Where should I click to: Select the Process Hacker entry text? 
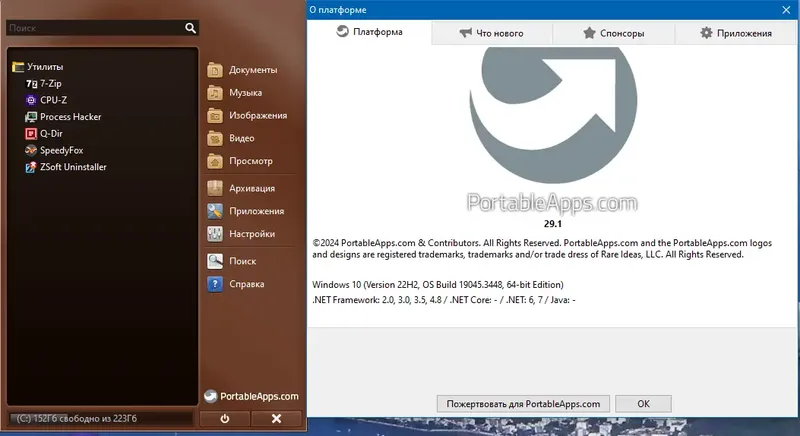click(71, 117)
